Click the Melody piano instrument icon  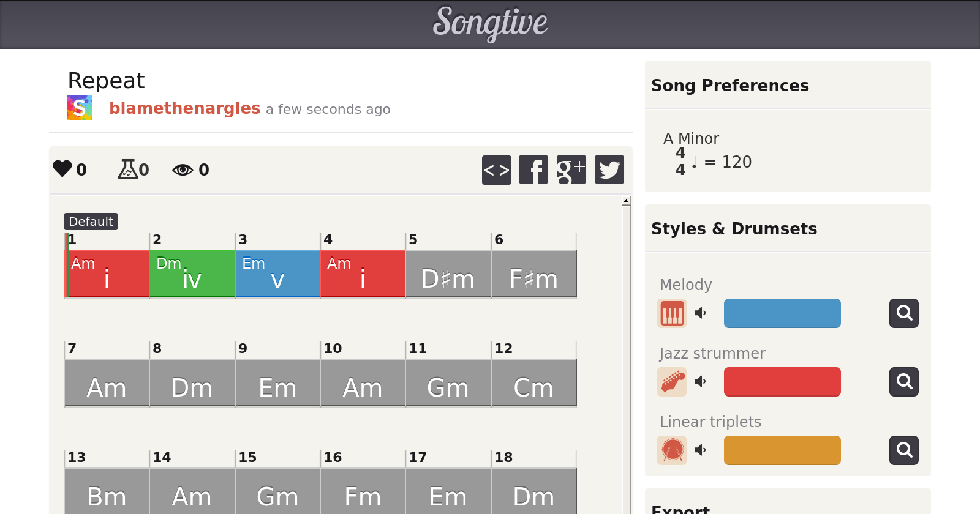(x=672, y=313)
